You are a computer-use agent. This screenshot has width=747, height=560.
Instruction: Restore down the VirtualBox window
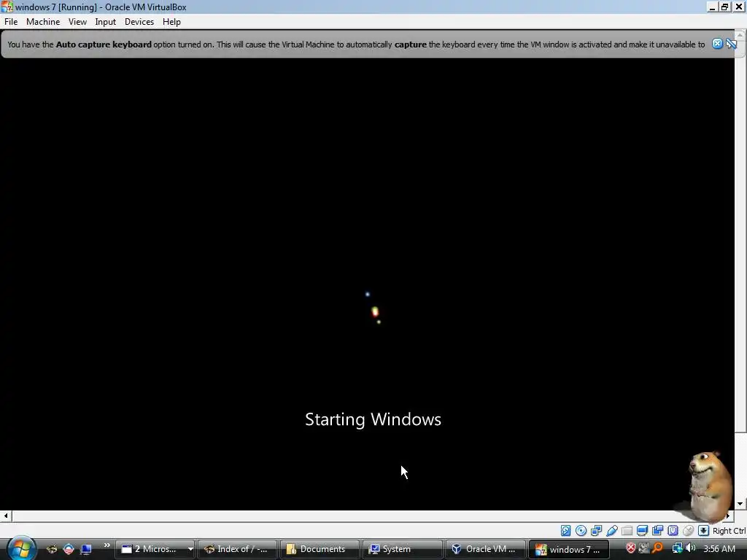coord(725,7)
